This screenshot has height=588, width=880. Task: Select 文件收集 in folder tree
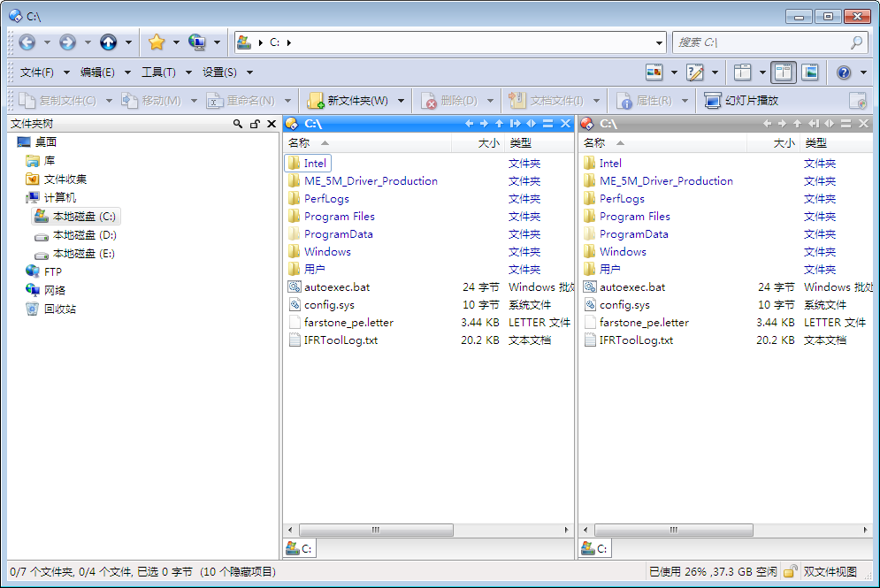coord(65,179)
